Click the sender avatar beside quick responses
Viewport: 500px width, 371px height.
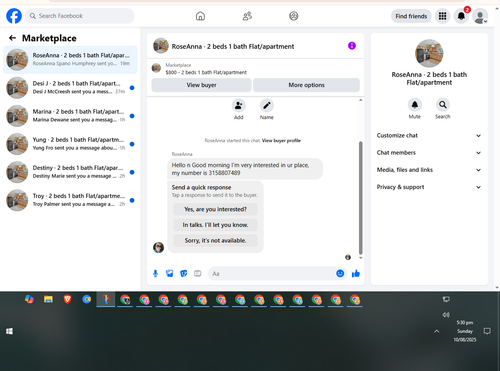(x=158, y=247)
